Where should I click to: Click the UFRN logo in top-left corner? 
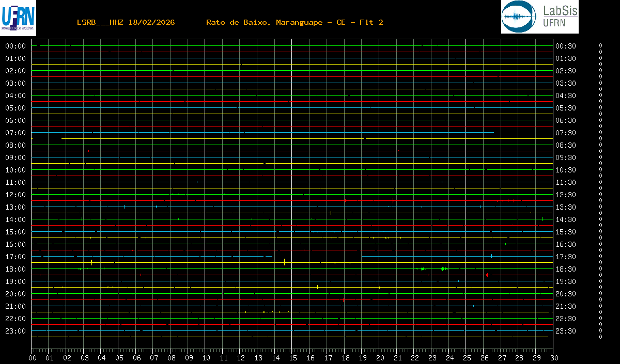click(18, 18)
